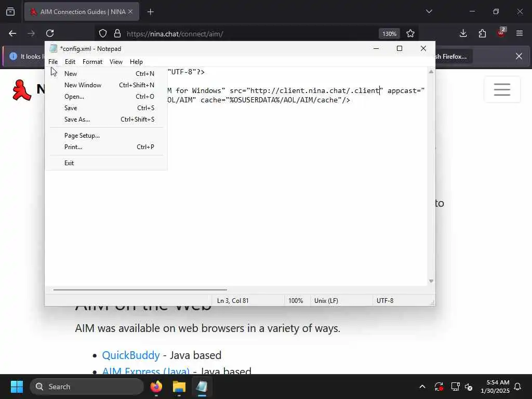532x399 pixels.
Task: Show hidden system tray icons
Action: [x=422, y=387]
